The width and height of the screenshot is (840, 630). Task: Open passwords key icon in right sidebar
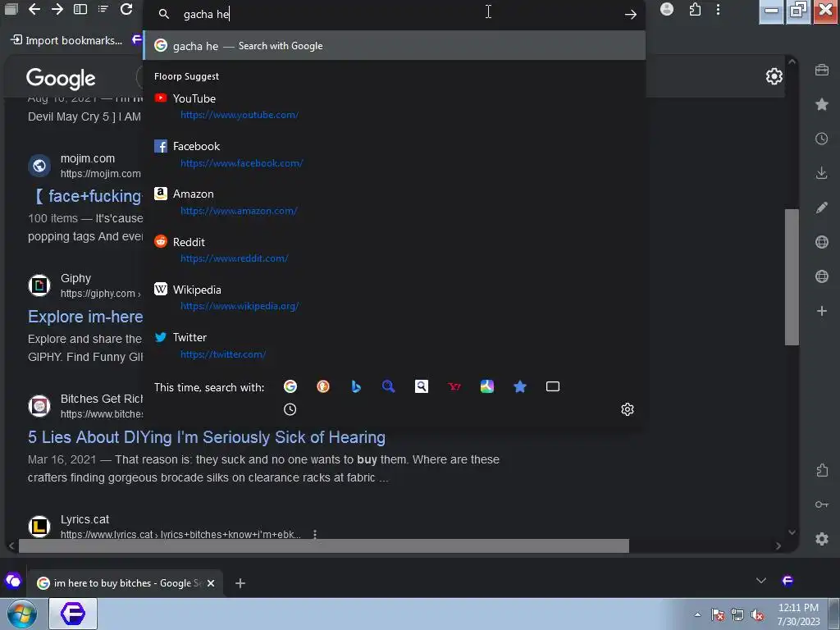point(822,504)
